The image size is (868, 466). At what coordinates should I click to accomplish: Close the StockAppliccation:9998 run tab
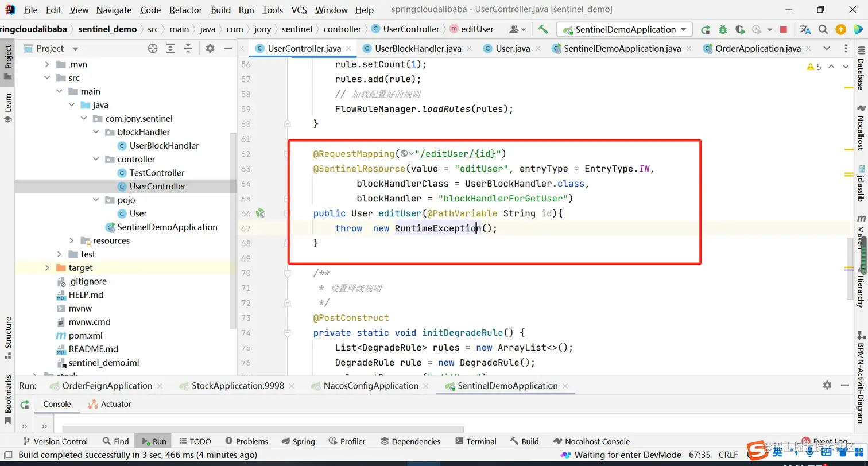pos(292,386)
